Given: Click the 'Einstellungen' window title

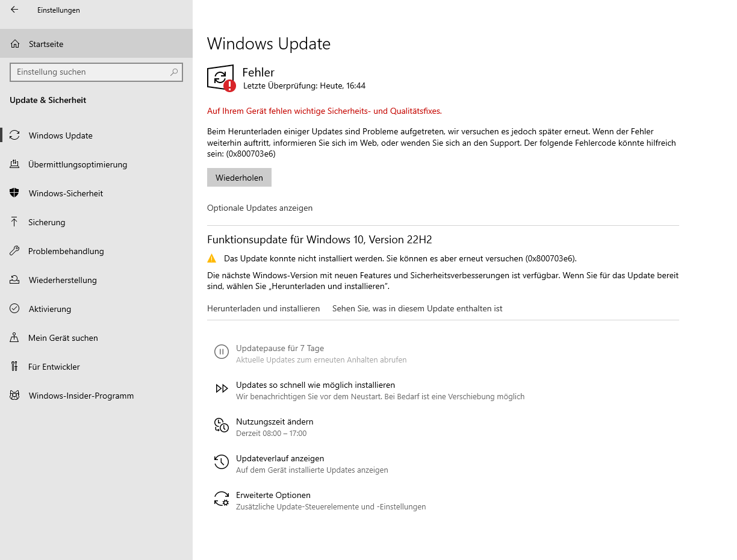Looking at the screenshot, I should (58, 10).
